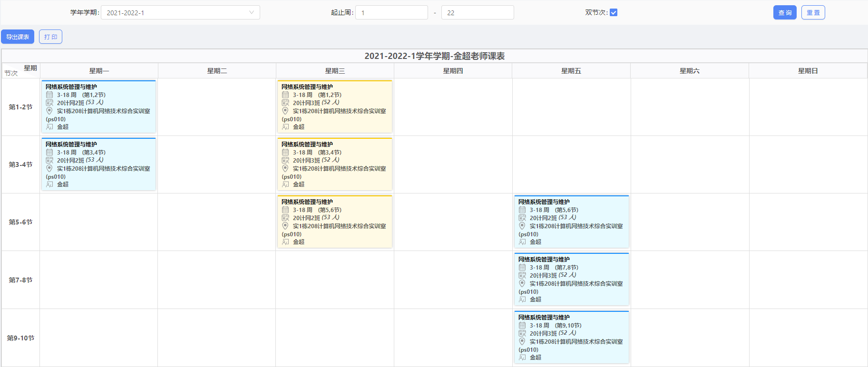Click the 第5-6节 row label
Viewport: 868px width, 367px height.
20,222
